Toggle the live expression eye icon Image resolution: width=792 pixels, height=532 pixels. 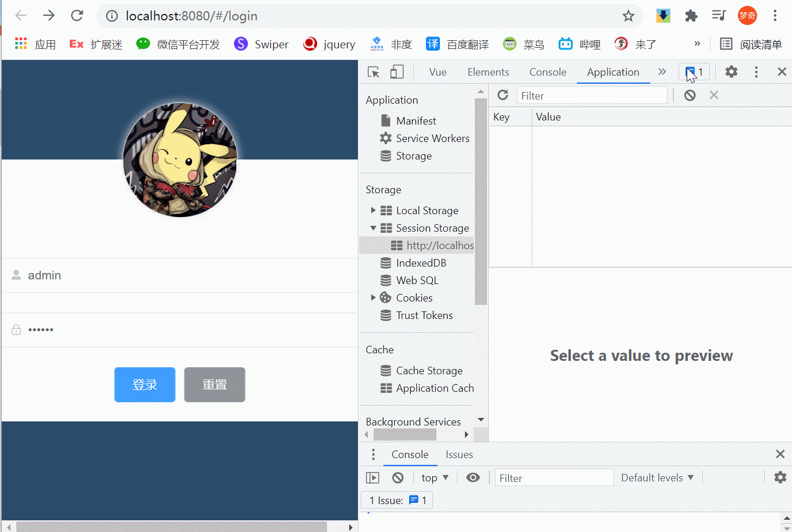[x=473, y=478]
